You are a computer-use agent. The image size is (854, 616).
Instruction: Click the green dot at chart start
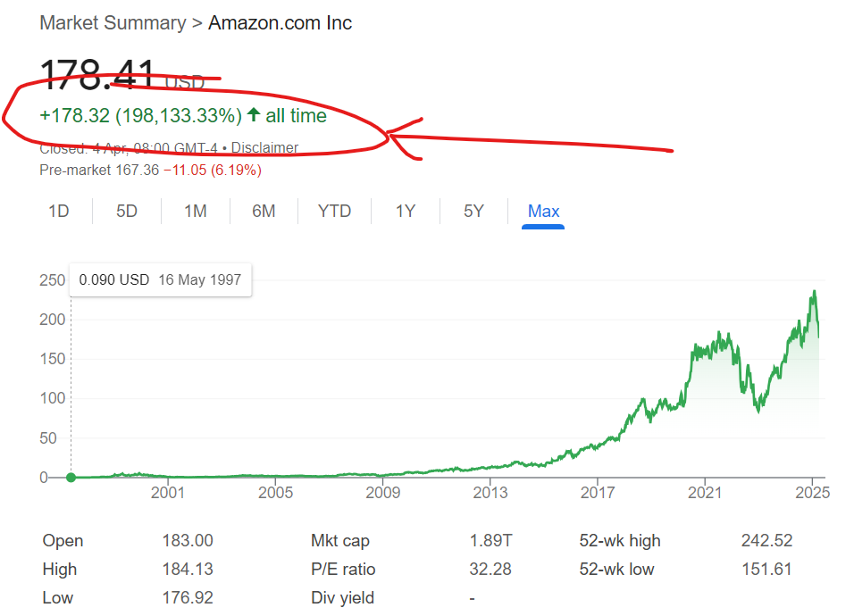71,478
